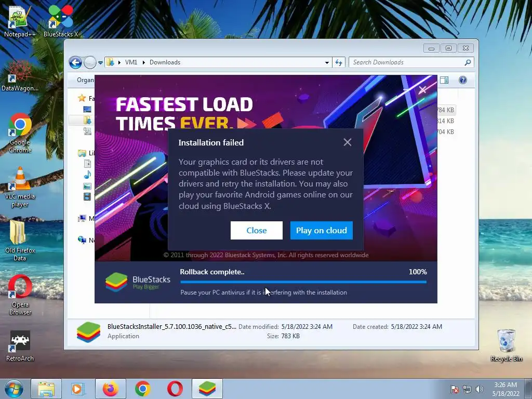Select Downloads in address breadcrumb
Viewport: 532px width, 399px height.
click(165, 62)
